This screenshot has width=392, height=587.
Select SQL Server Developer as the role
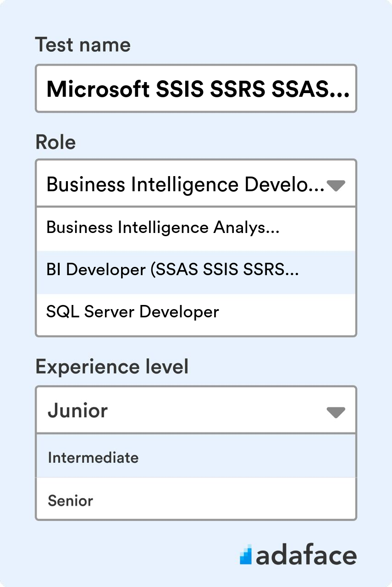[133, 312]
